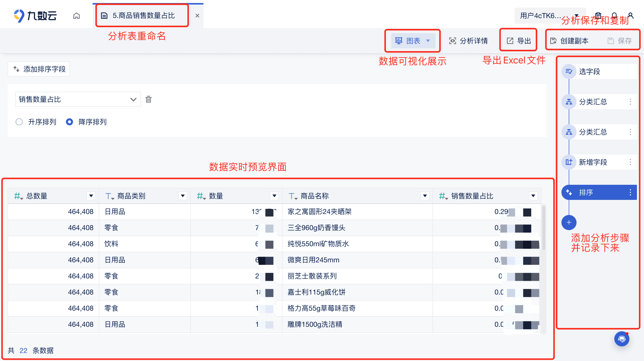644x361 pixels.
Task: Select the 排序 step
Action: click(599, 192)
